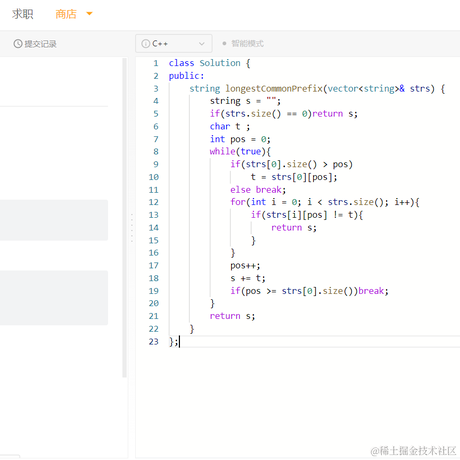Image resolution: width=460 pixels, height=460 pixels.
Task: Click 'return s;' on line 21
Action: [232, 316]
